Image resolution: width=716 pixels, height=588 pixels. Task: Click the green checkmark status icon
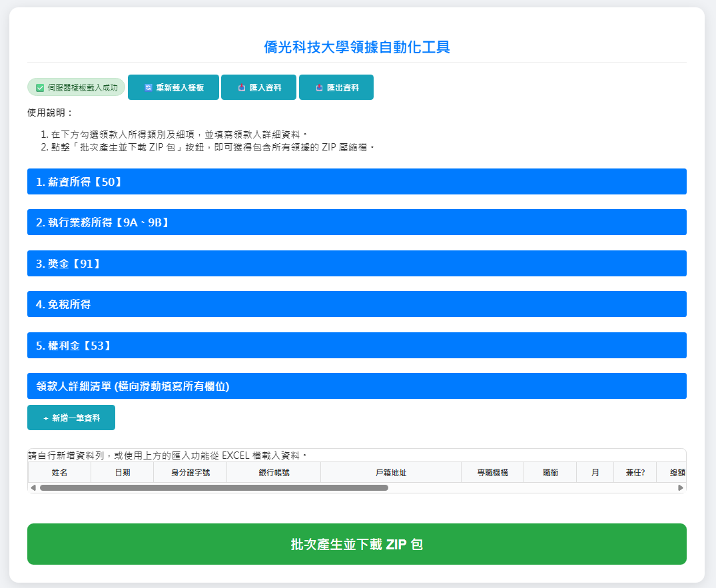pos(40,88)
